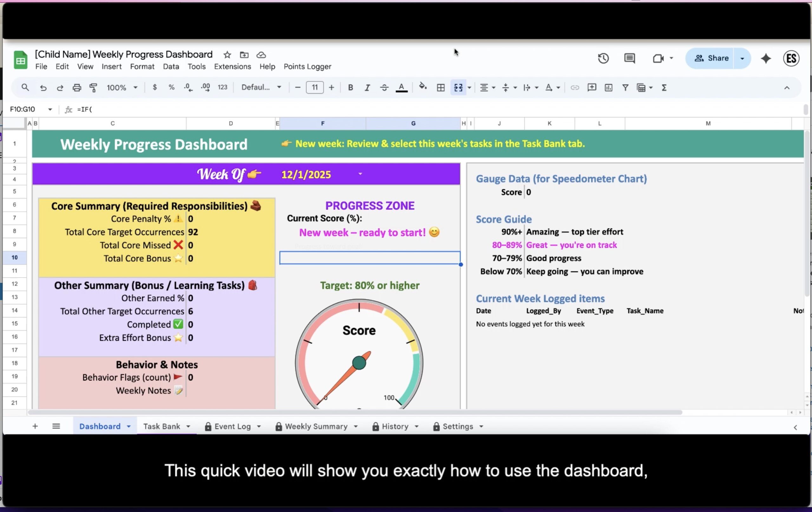Open the text color picker
This screenshot has height=512, width=812.
click(x=401, y=87)
